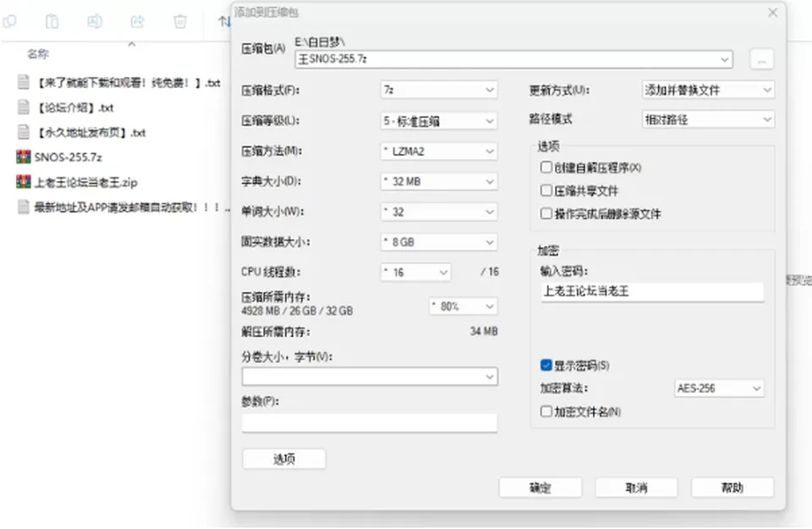Click the 参数 parameters input field
Image resolution: width=812 pixels, height=529 pixels.
[370, 422]
